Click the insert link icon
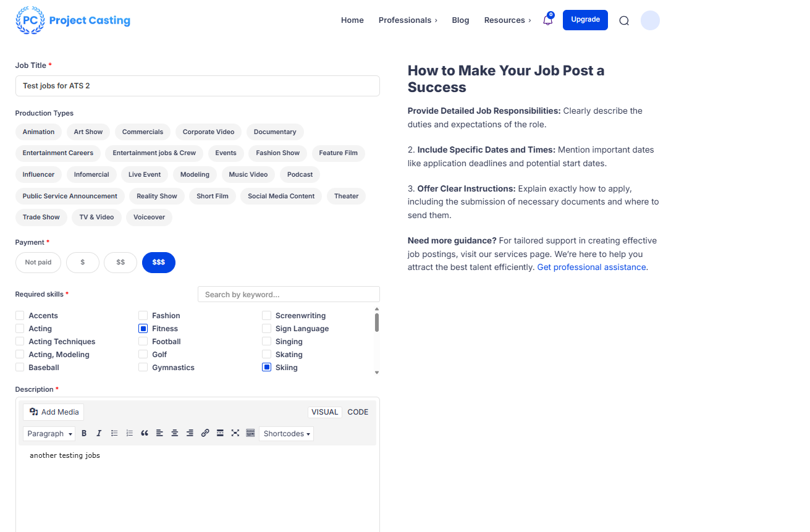This screenshot has height=532, width=810. point(205,434)
